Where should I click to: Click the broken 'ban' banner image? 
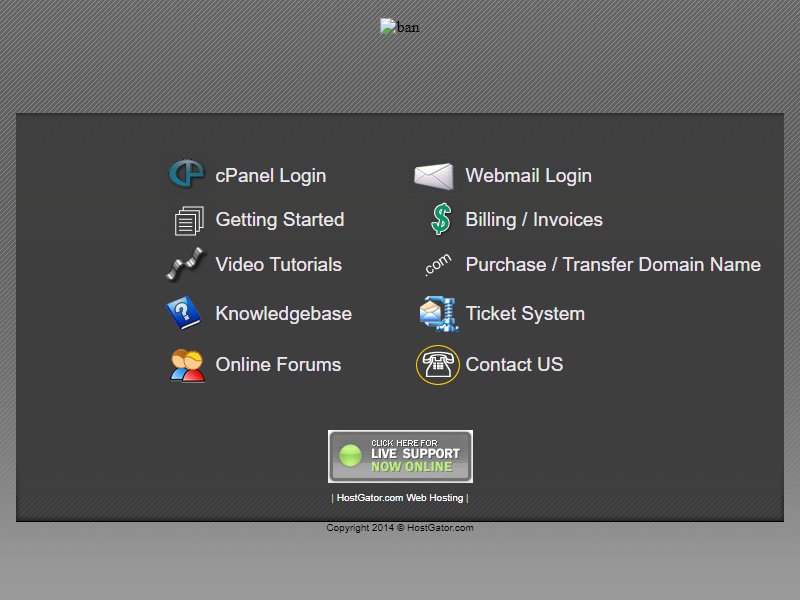pos(400,27)
